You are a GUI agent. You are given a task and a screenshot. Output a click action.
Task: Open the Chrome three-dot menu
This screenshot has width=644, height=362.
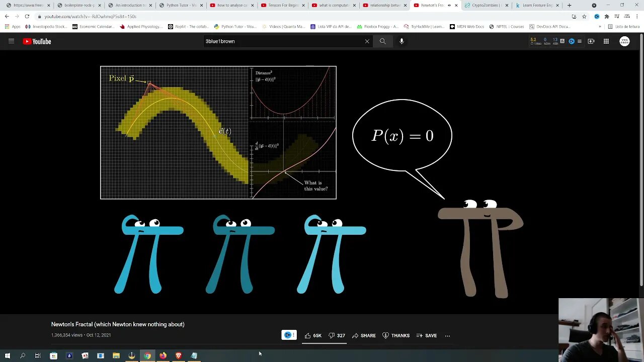(636, 16)
